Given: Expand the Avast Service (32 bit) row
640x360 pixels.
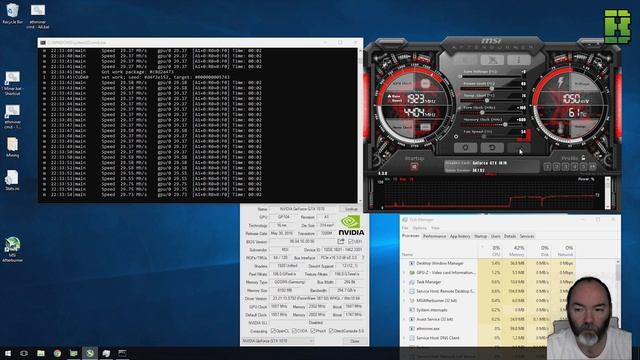Looking at the screenshot, I should pos(404,319).
